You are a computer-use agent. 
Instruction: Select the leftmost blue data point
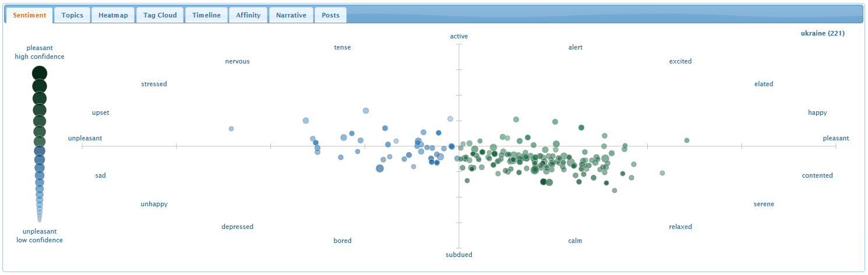[x=231, y=129]
